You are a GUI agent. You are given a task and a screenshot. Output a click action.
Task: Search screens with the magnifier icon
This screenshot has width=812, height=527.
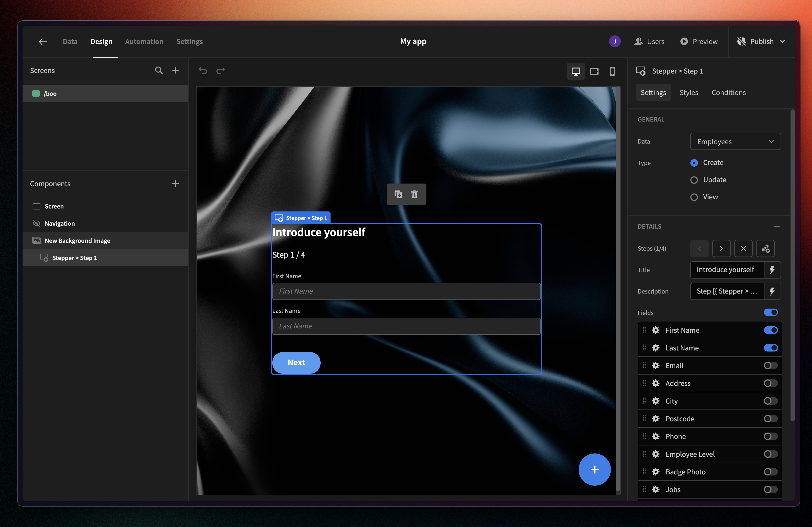(159, 70)
